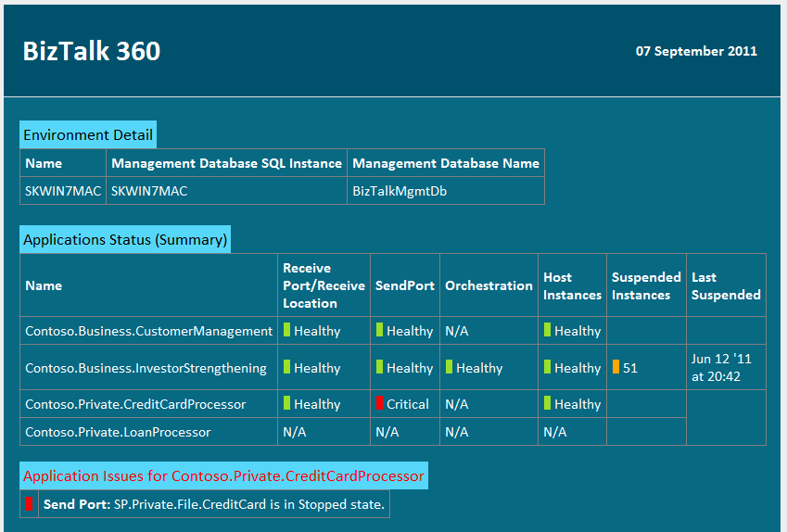Click Application Issues for CreditCardProcessor heading
The height and width of the screenshot is (532, 787).
click(223, 475)
